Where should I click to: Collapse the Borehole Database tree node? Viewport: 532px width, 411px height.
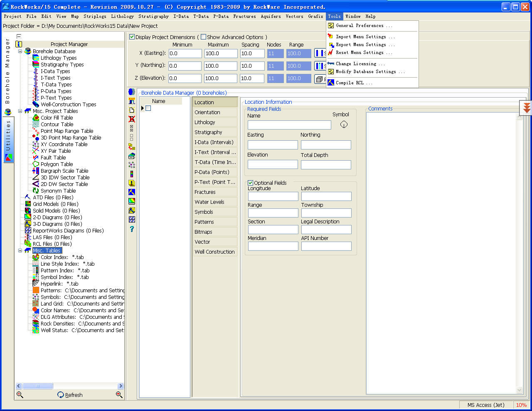[x=20, y=51]
